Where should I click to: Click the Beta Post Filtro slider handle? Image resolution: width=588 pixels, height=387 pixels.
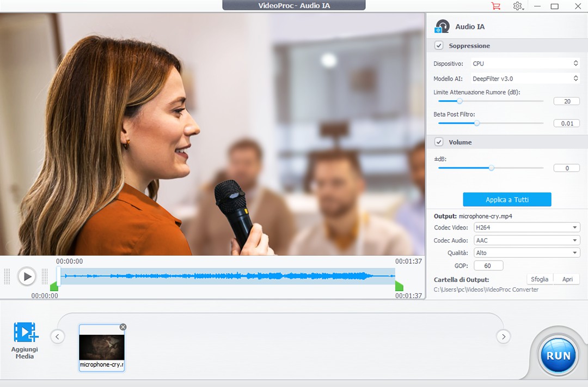pyautogui.click(x=477, y=123)
